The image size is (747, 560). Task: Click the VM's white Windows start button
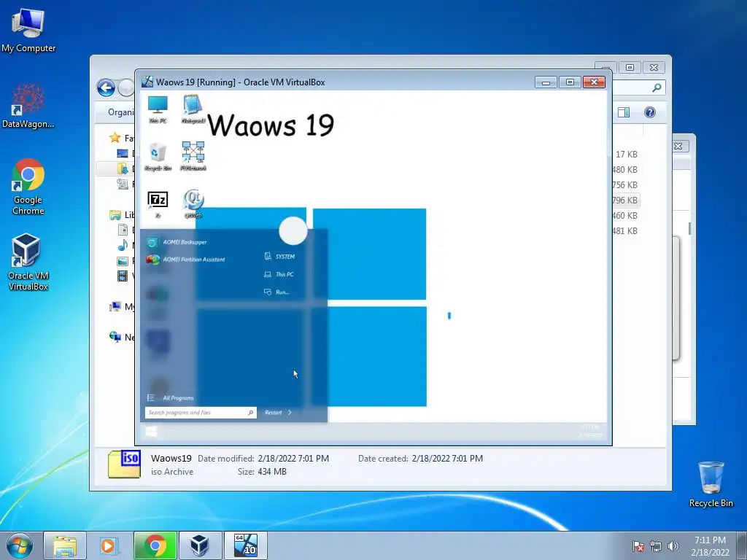(x=151, y=432)
